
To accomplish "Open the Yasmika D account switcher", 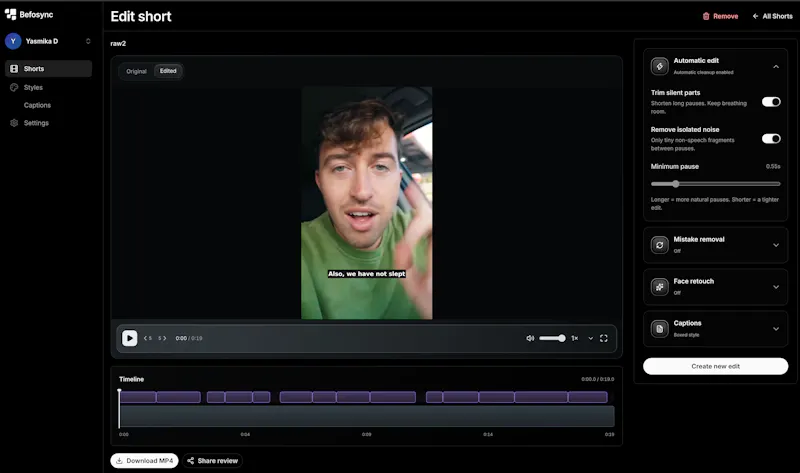I will click(x=48, y=41).
